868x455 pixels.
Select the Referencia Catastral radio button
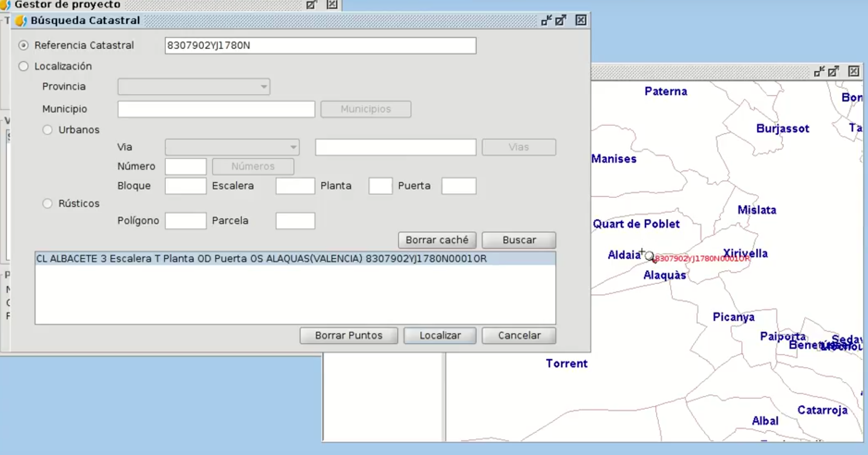click(x=23, y=45)
